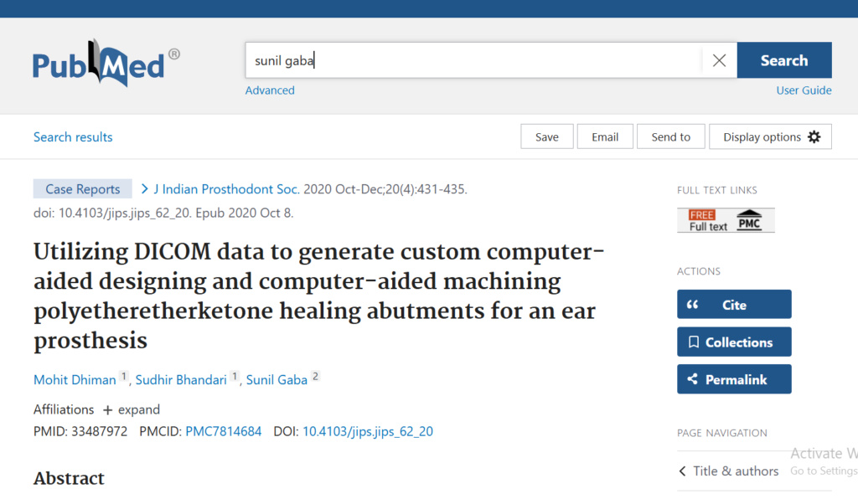The width and height of the screenshot is (858, 504).
Task: Open the Send to dropdown
Action: click(x=670, y=137)
